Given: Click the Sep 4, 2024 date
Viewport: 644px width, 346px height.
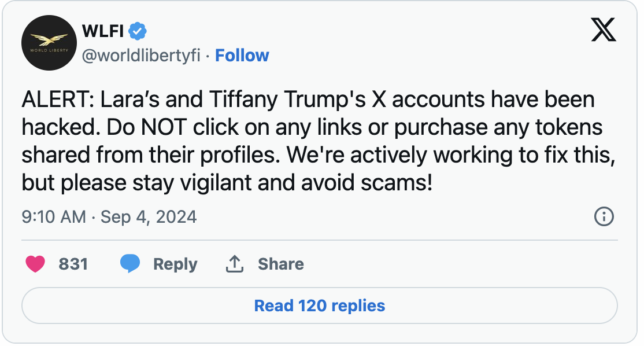Looking at the screenshot, I should point(149,217).
